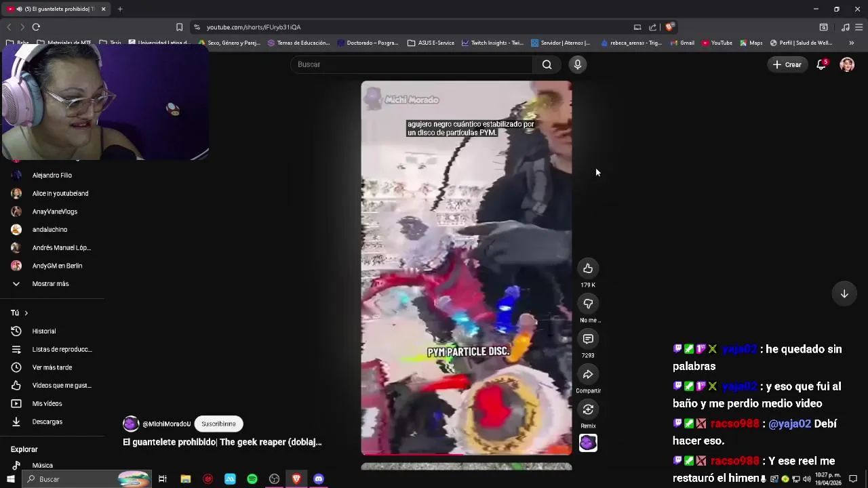Subscribe to MichiMoradoU channel
This screenshot has width=868, height=488.
coord(218,424)
